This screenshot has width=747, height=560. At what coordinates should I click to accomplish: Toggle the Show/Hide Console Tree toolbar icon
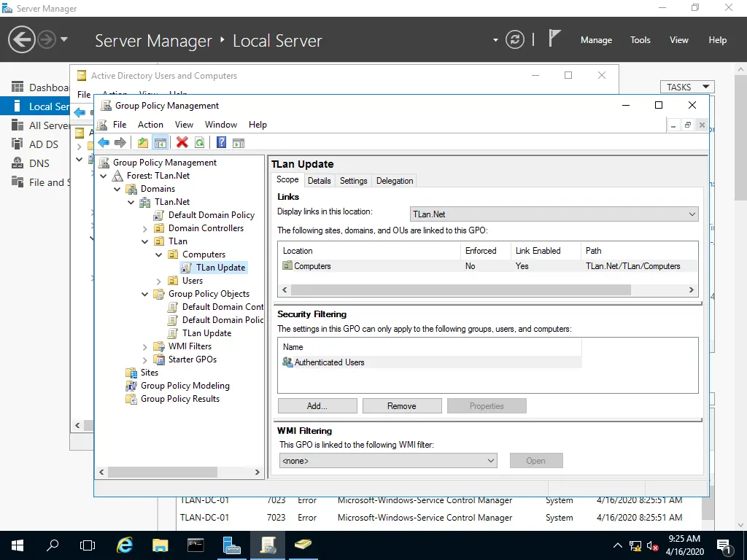click(x=160, y=142)
